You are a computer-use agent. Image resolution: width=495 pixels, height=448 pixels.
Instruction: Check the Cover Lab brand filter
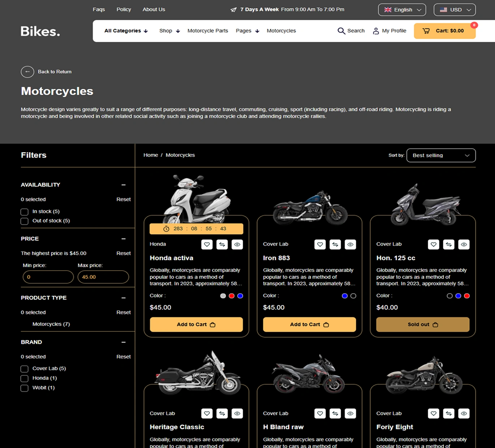25,369
